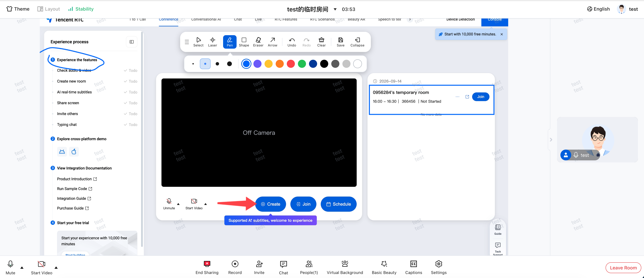Image resolution: width=644 pixels, height=278 pixels.
Task: Open the Theme menu
Action: (x=18, y=9)
